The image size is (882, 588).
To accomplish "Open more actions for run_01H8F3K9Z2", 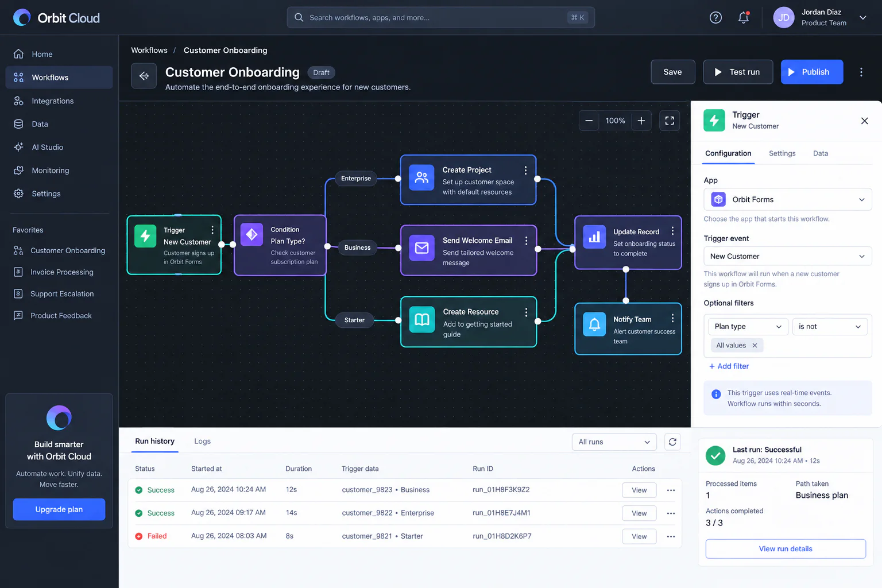I will pos(671,490).
